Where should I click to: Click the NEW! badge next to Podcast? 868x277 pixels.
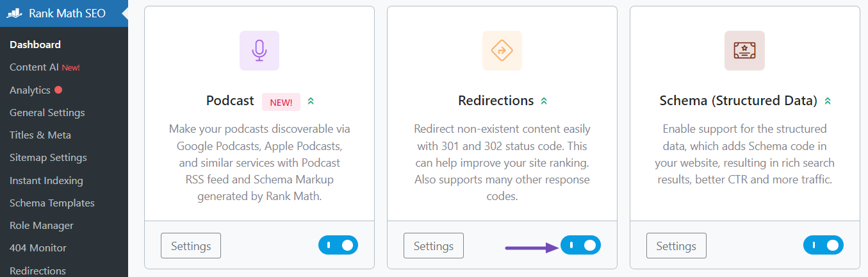(x=281, y=101)
